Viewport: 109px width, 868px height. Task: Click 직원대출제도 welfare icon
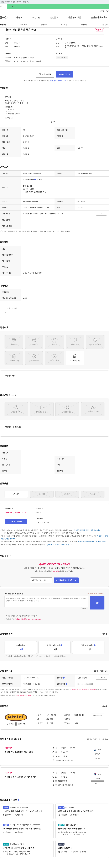34,358
